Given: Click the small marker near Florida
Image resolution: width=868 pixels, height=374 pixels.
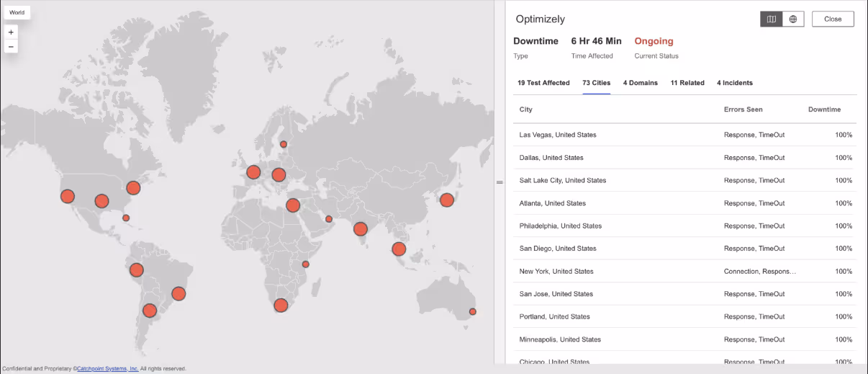Looking at the screenshot, I should coord(126,218).
